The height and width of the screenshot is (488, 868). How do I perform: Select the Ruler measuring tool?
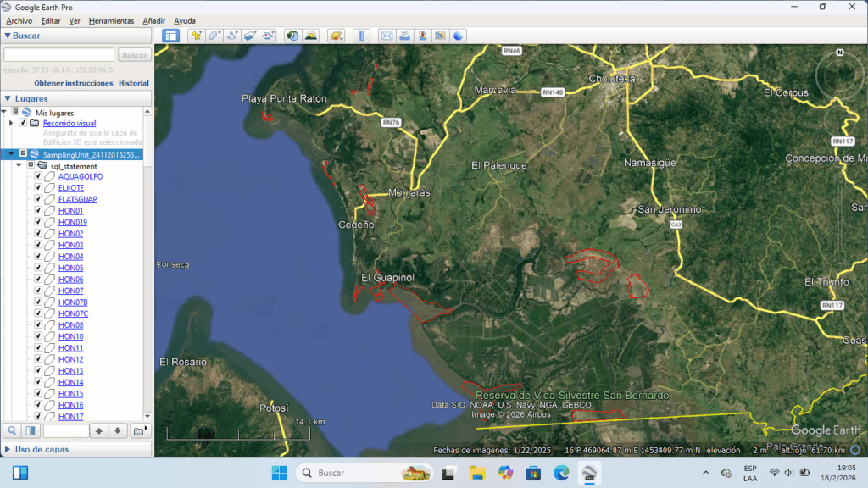(x=362, y=36)
